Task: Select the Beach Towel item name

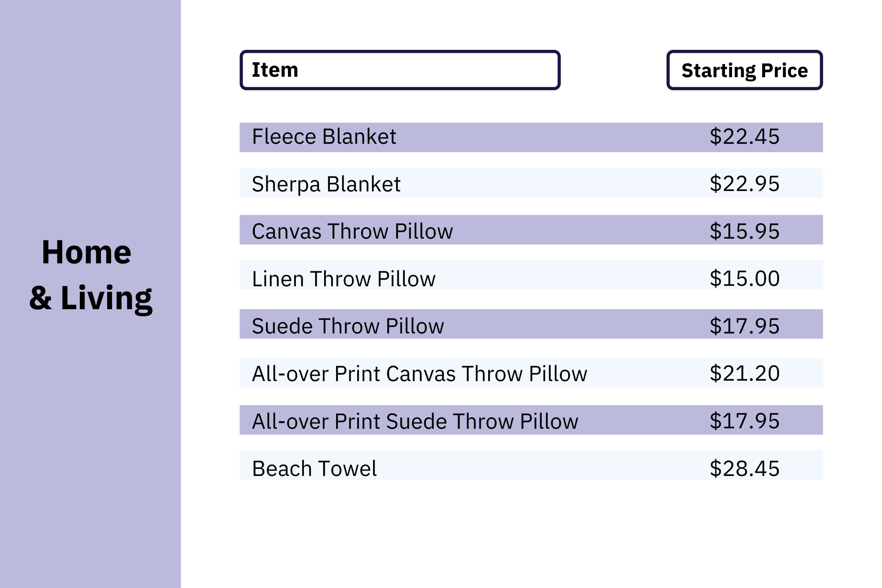Action: 314,468
